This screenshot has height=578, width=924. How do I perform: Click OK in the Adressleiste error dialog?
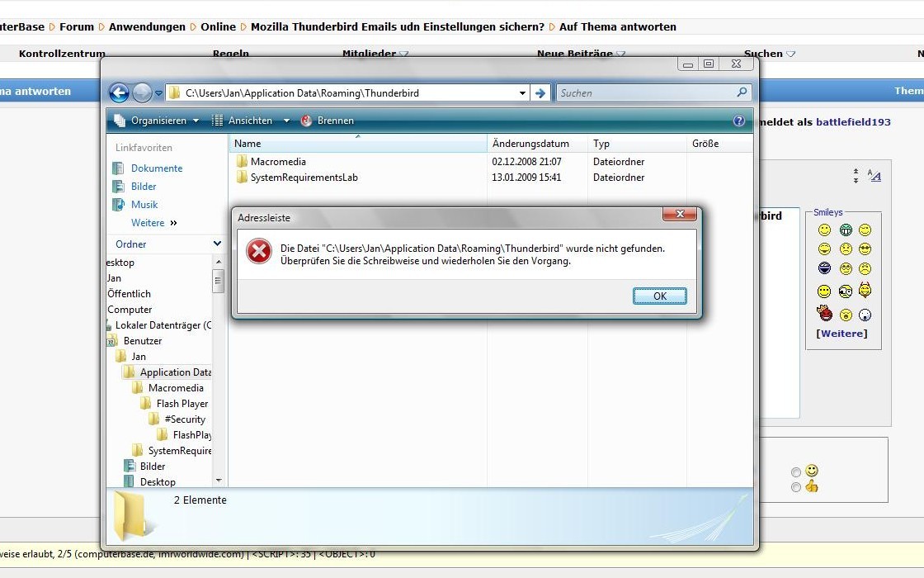pyautogui.click(x=659, y=296)
